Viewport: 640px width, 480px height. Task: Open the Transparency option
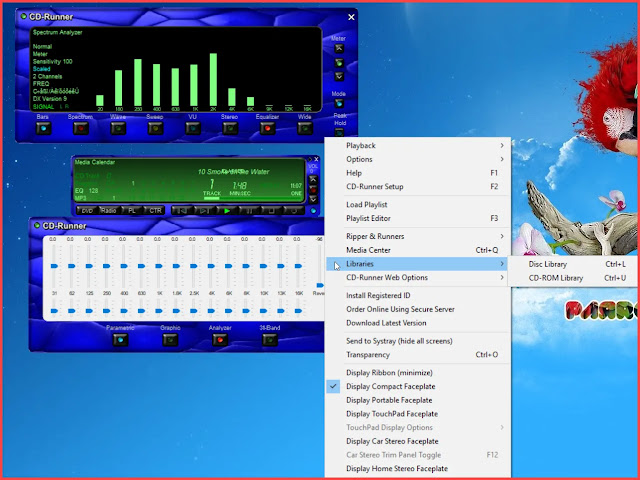coord(418,355)
